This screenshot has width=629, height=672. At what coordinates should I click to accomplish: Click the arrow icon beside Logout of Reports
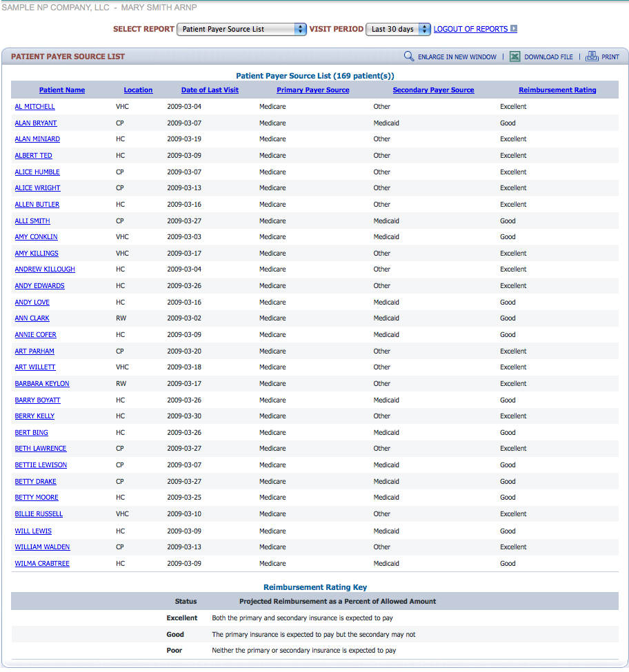[514, 29]
